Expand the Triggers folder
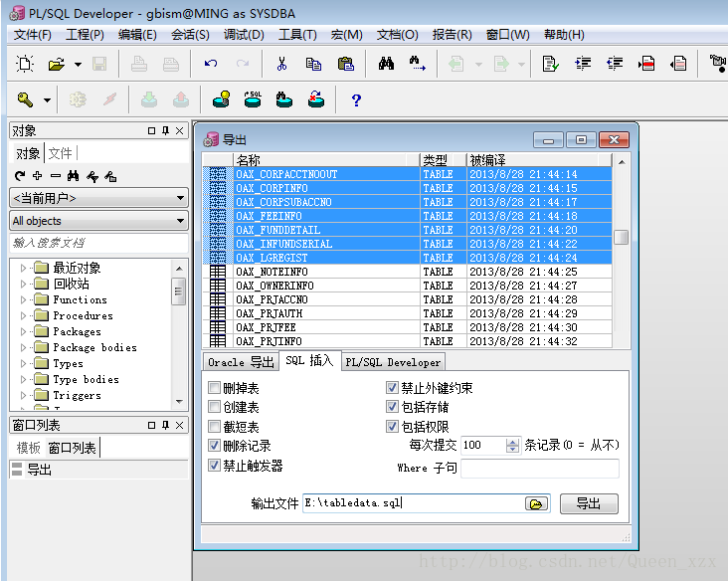The image size is (728, 581). [x=23, y=395]
